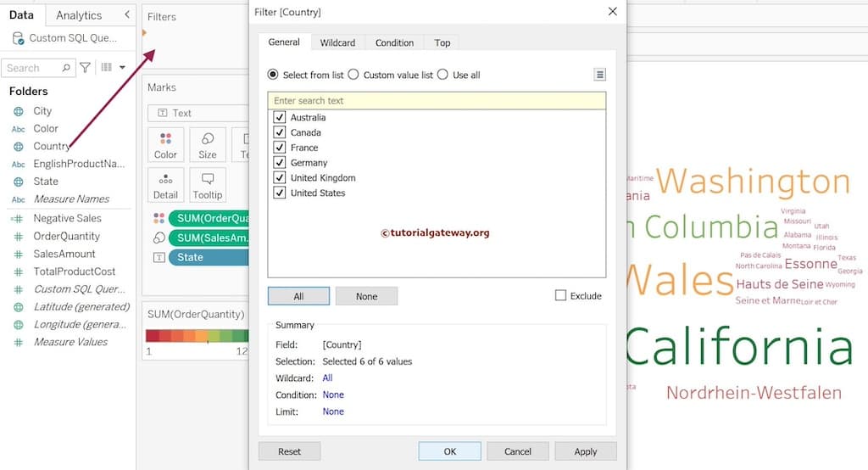Click the globe icon beside Country field
The width and height of the screenshot is (868, 470).
19,147
